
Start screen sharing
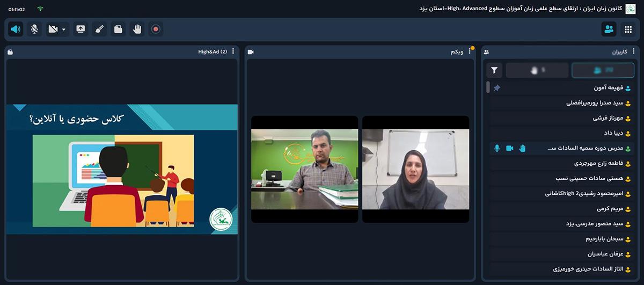pos(80,29)
